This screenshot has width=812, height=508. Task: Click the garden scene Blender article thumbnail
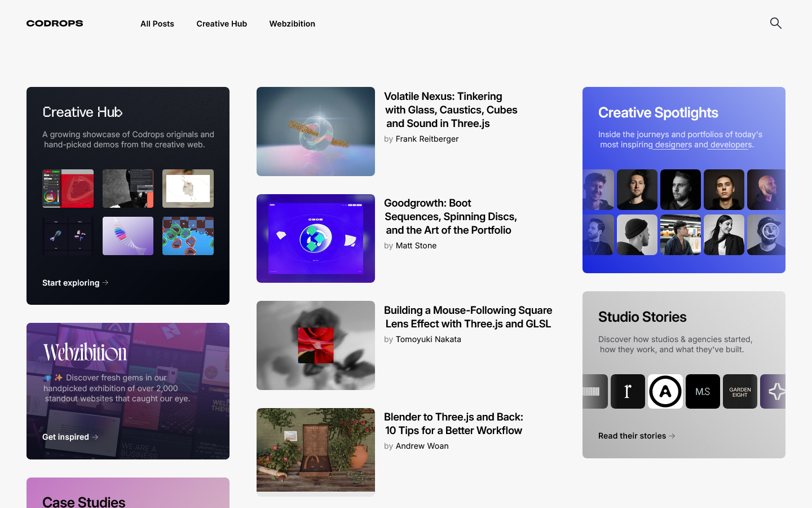(x=316, y=452)
